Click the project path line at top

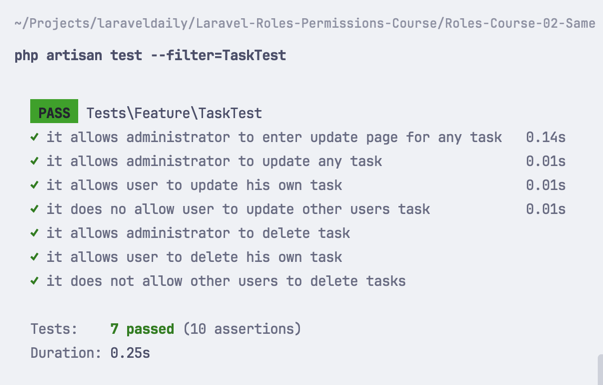click(x=305, y=23)
